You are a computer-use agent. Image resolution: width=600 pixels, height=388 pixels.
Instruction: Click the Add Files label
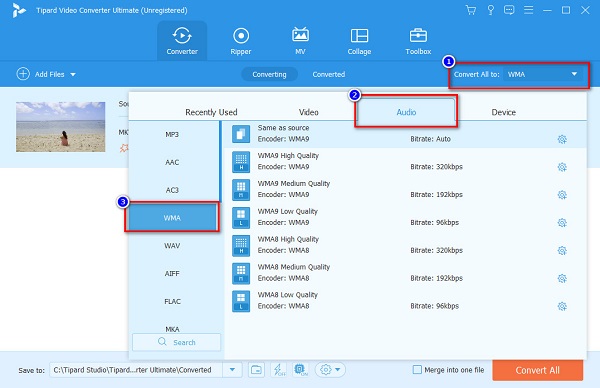49,74
